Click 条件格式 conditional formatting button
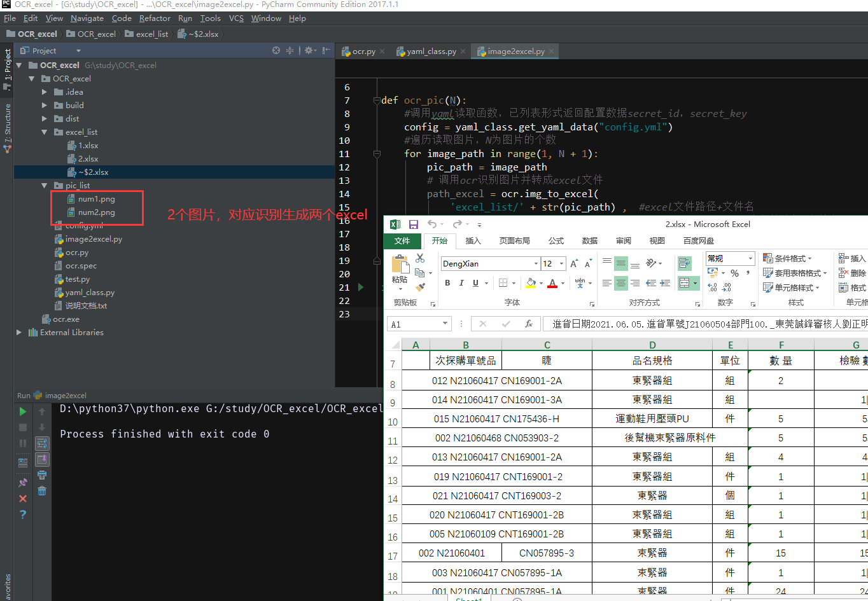The height and width of the screenshot is (601, 868). pos(788,258)
